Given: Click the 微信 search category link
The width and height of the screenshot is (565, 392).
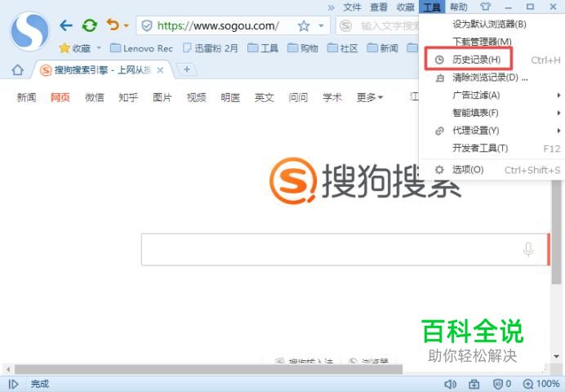Looking at the screenshot, I should click(x=95, y=97).
